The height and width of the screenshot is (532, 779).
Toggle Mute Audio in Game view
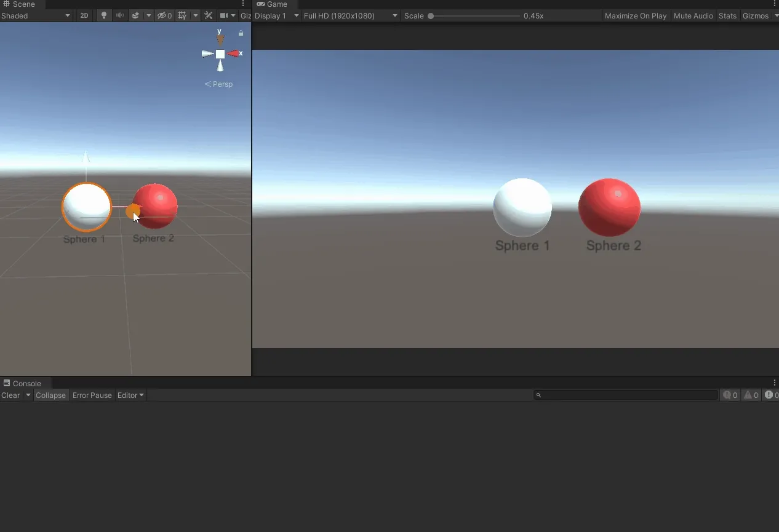pos(693,15)
